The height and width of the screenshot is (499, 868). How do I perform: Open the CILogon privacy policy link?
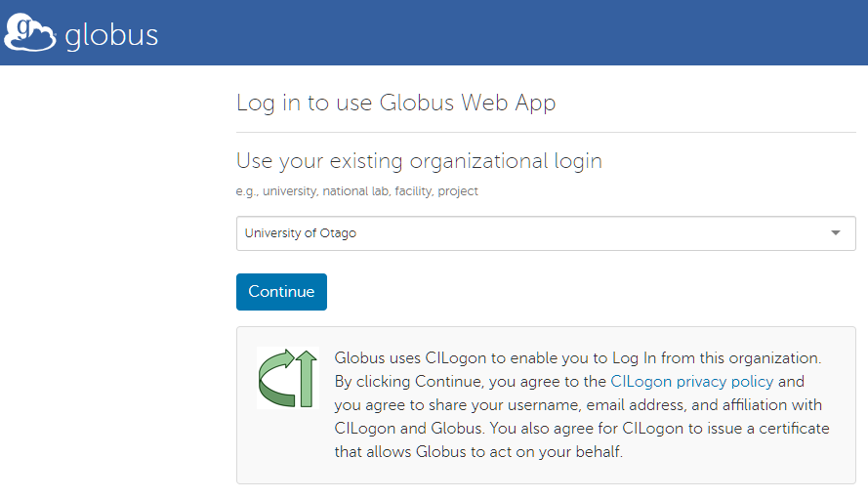691,381
